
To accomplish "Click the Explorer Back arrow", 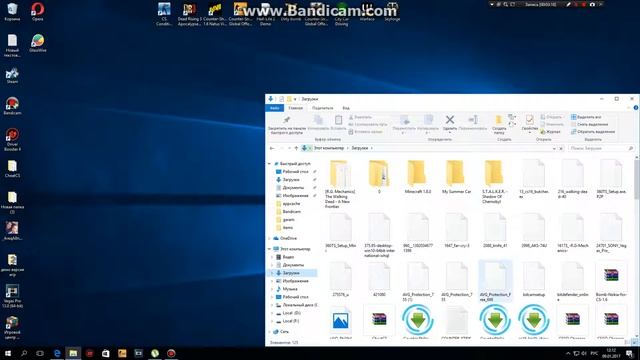I will click(272, 148).
